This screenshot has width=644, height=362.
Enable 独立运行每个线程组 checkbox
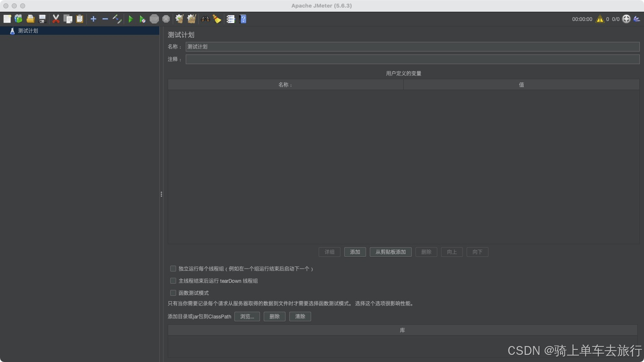(173, 269)
